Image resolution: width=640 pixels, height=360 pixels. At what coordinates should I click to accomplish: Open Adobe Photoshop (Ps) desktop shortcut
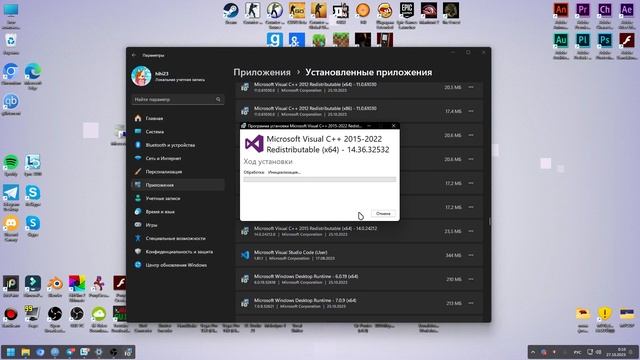click(x=605, y=46)
